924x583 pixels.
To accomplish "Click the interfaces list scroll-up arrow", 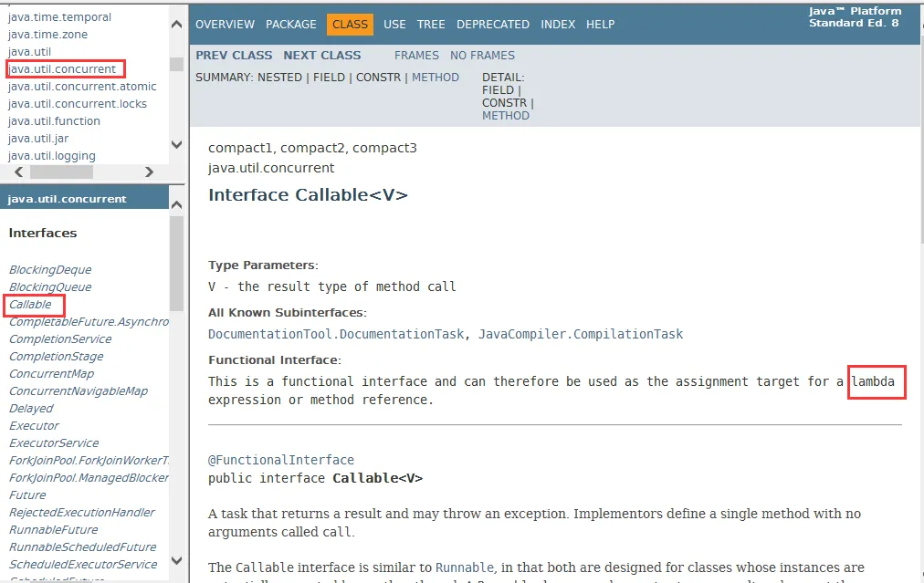I will [x=176, y=205].
